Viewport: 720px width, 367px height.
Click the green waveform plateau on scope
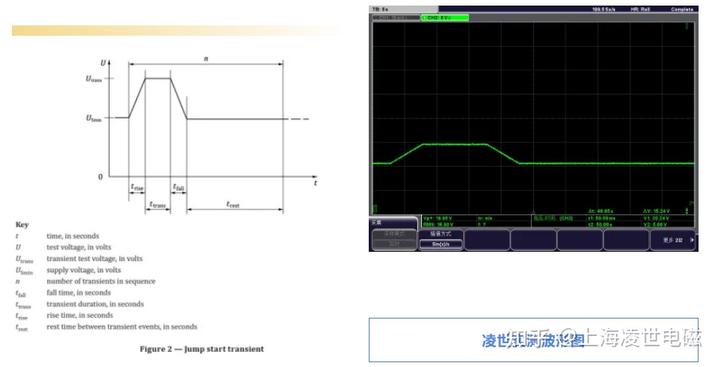[x=455, y=144]
